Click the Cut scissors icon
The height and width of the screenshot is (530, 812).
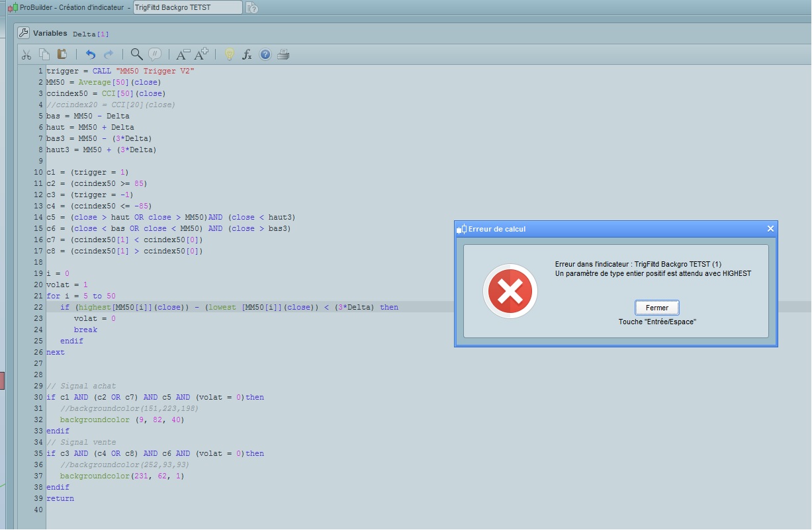click(x=26, y=54)
